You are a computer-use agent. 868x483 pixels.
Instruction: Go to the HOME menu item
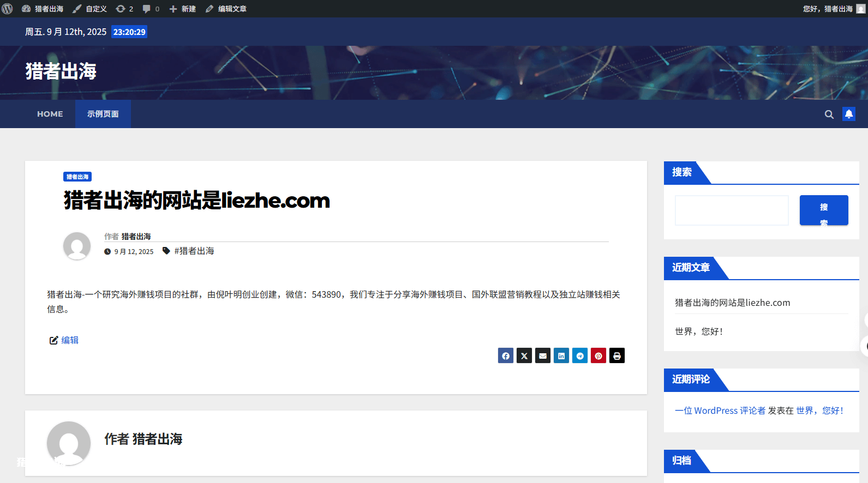click(50, 114)
